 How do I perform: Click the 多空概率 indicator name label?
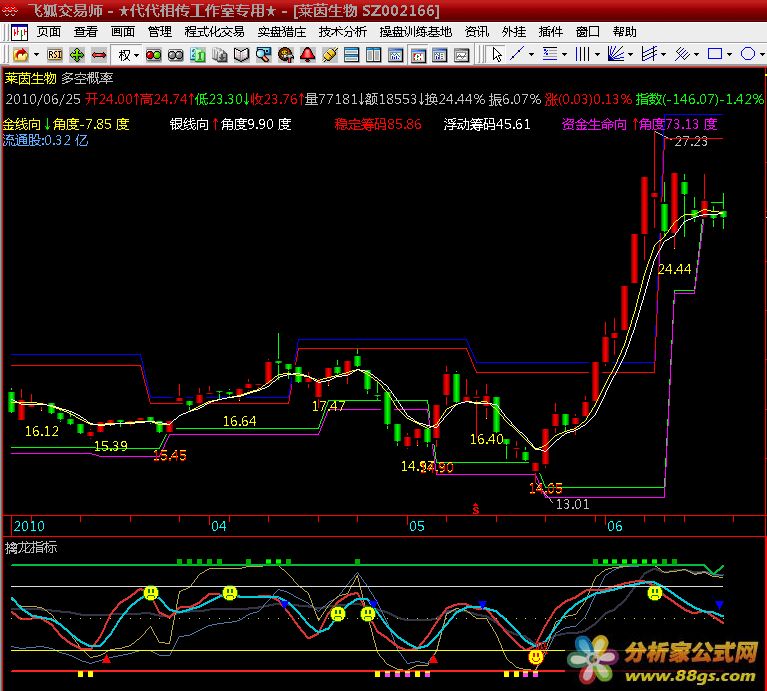87,77
